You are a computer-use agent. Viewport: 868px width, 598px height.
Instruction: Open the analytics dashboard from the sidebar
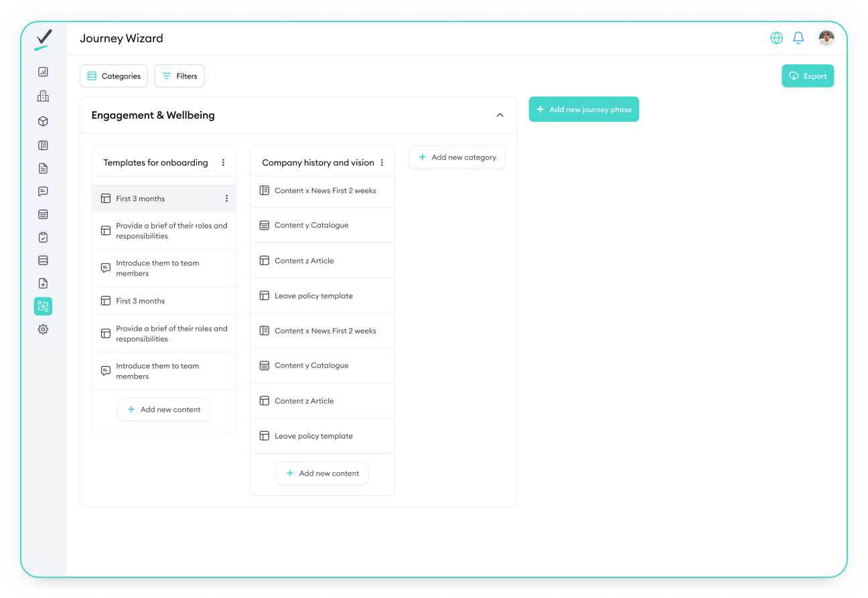click(x=43, y=72)
